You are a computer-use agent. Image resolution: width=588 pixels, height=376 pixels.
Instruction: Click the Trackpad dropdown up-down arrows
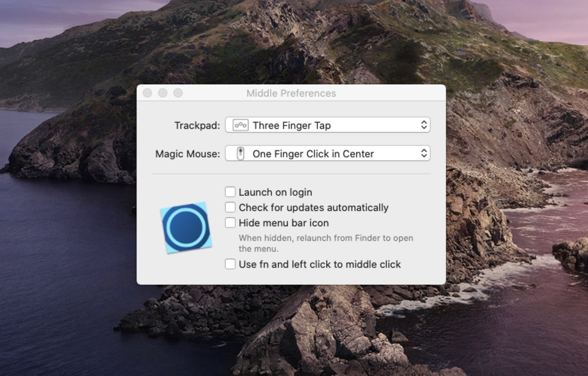(x=424, y=125)
